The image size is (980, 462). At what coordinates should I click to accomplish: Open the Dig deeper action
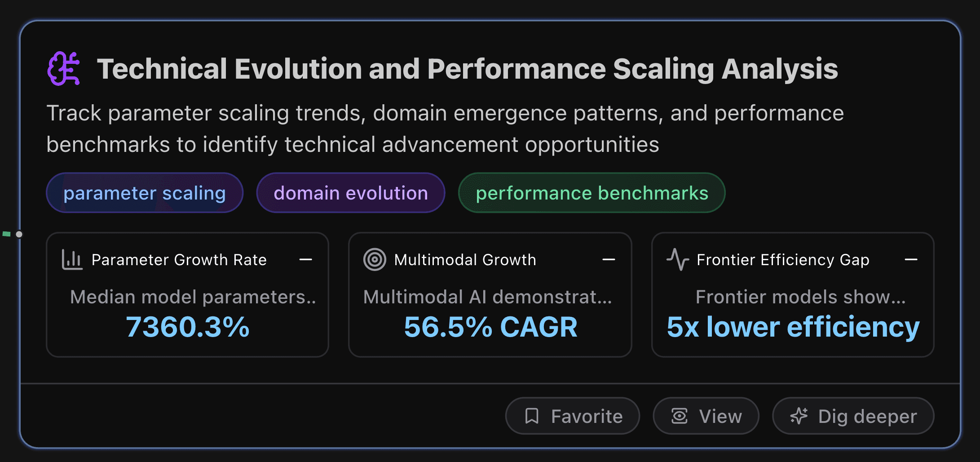(x=852, y=416)
